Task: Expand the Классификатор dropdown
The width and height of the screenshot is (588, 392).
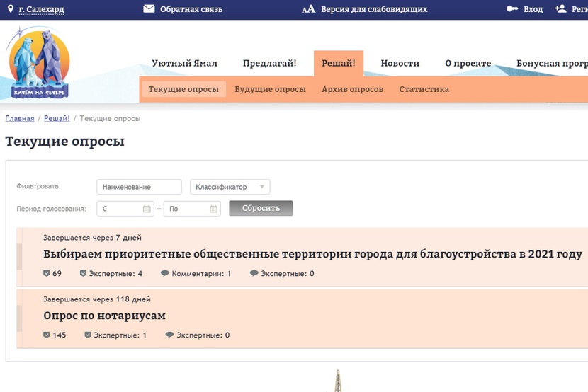Action: (230, 187)
